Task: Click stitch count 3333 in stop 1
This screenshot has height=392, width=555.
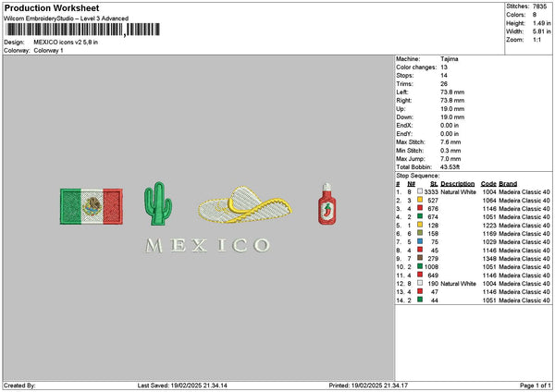Action: [431, 192]
